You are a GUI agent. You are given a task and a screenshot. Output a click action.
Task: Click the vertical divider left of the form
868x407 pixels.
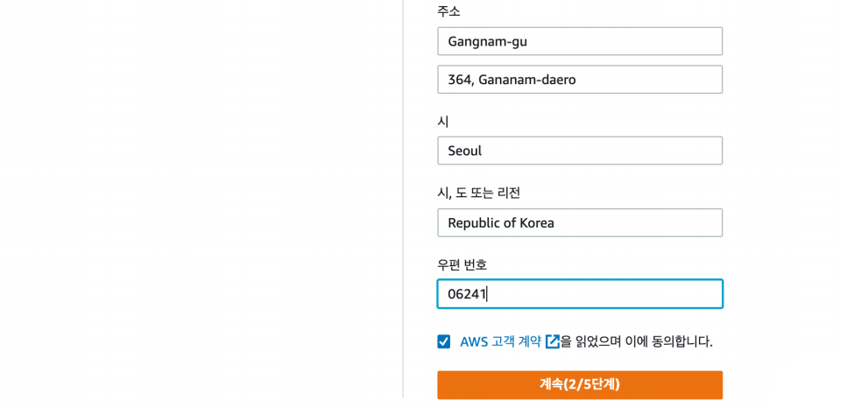pos(403,199)
